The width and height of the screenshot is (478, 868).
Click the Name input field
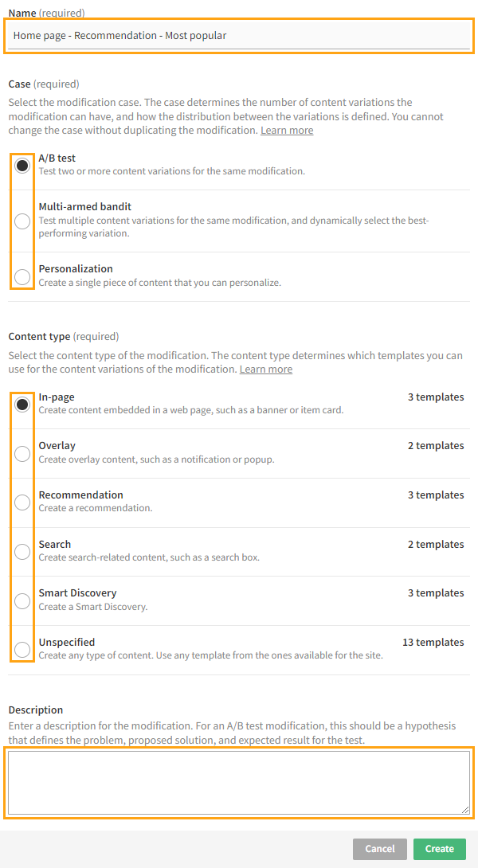(x=239, y=36)
